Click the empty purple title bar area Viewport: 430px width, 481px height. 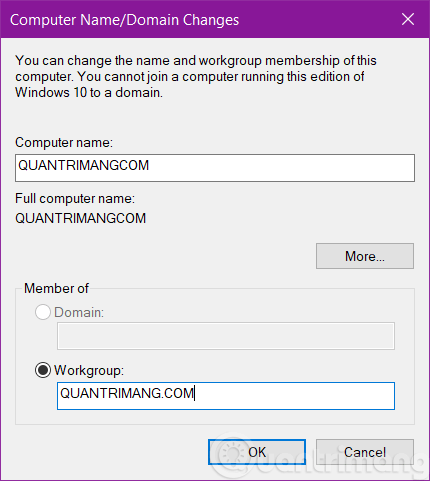(317, 19)
